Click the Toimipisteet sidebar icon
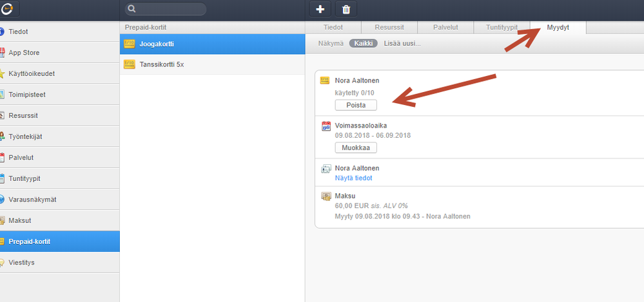 coord(2,95)
